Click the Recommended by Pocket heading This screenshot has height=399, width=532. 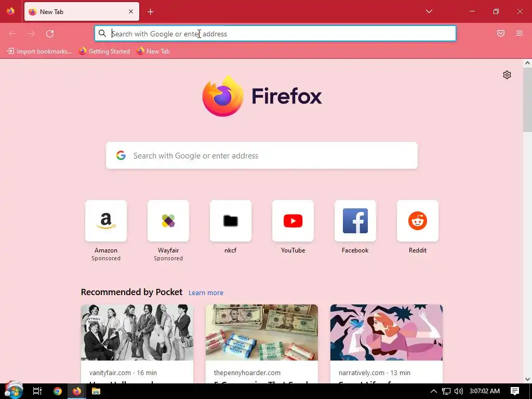pos(131,292)
